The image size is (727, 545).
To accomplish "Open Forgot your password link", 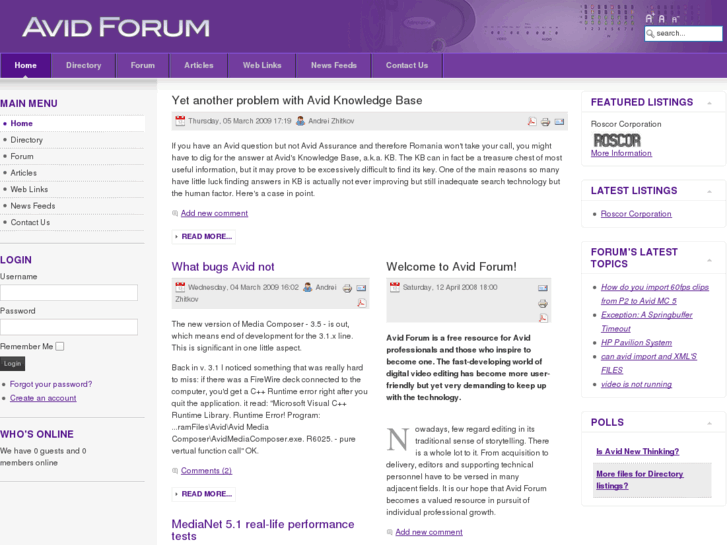I will (51, 384).
